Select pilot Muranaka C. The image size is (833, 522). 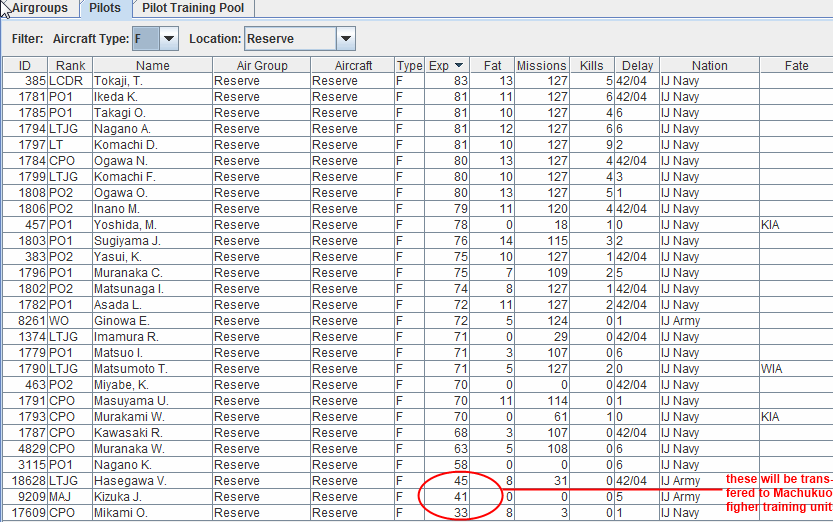click(152, 273)
